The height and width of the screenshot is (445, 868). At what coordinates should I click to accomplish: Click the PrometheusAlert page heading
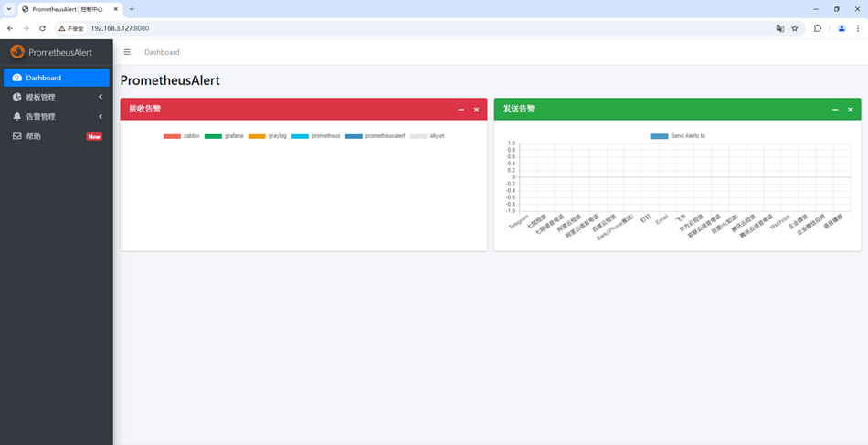click(x=170, y=80)
